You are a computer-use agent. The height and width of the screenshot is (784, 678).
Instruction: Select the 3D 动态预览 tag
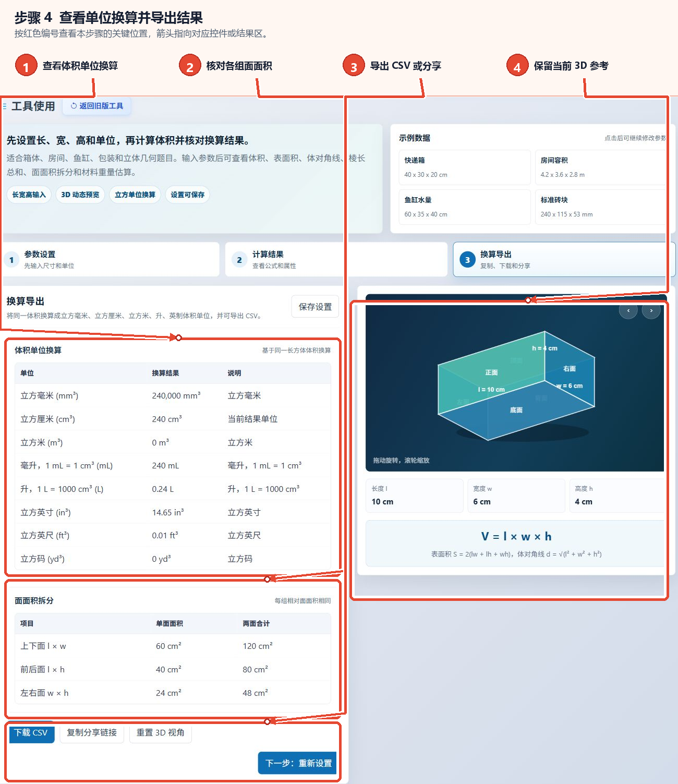80,195
